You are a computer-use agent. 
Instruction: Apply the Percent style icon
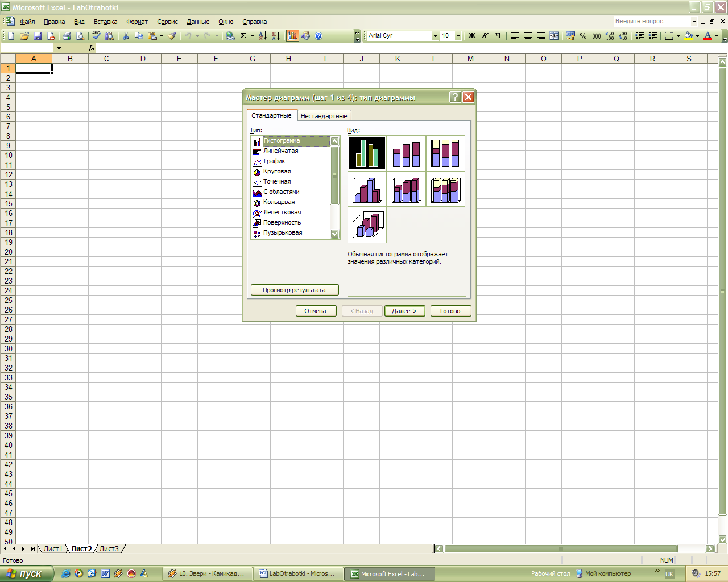tap(584, 36)
